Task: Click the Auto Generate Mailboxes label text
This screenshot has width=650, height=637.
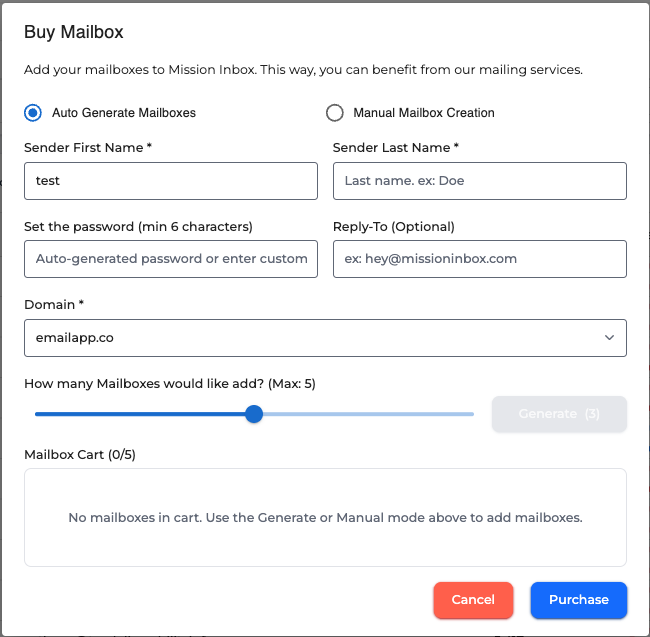Action: 124,113
